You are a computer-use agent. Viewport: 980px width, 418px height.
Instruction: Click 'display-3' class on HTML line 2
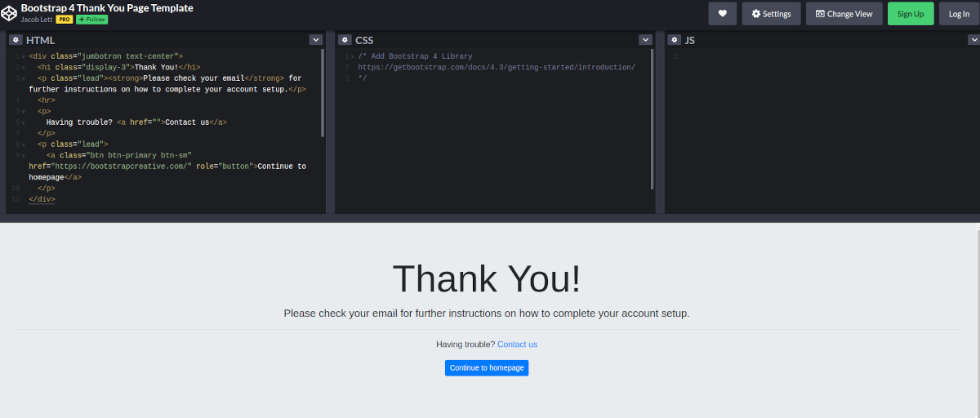pos(106,68)
